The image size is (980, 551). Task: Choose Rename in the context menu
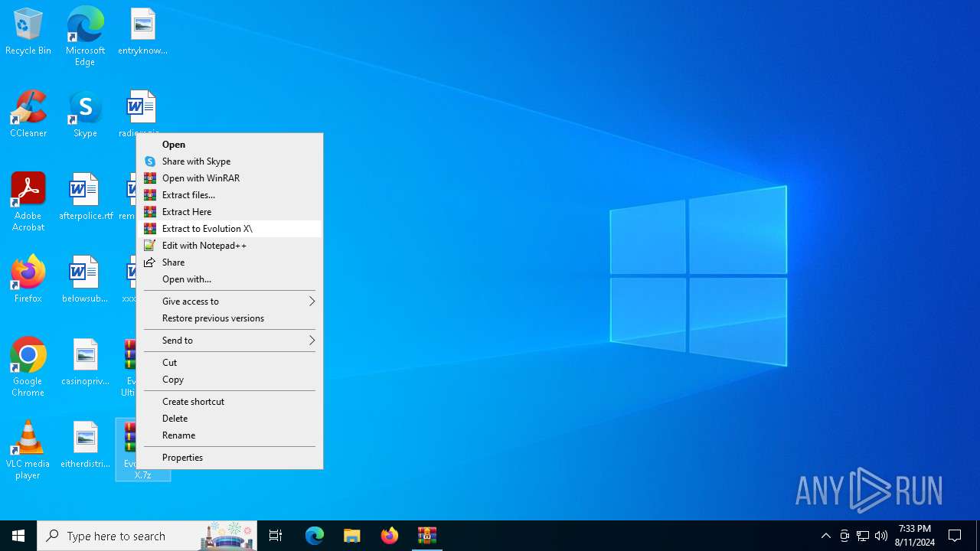click(230, 435)
